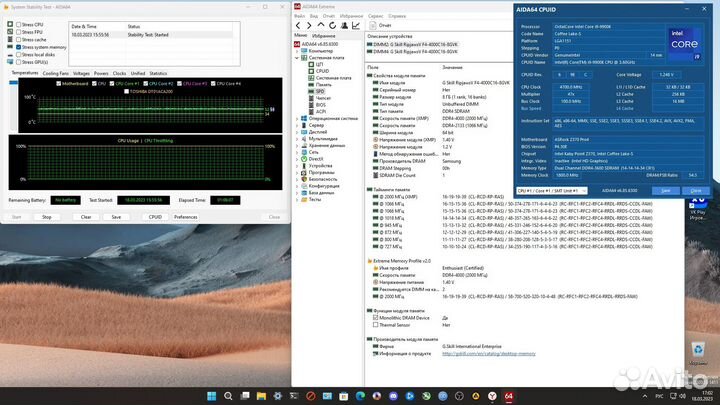Expand Компьютер node in tree
720x405 pixels.
[x=297, y=51]
